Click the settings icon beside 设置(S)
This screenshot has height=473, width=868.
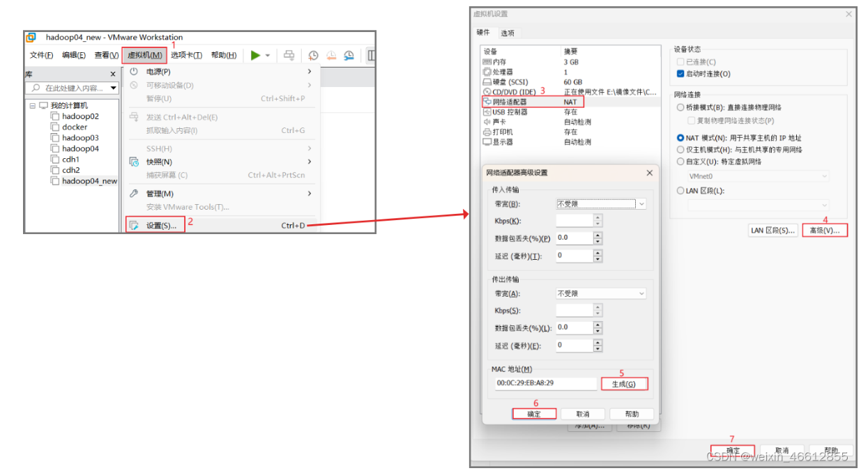tap(135, 225)
